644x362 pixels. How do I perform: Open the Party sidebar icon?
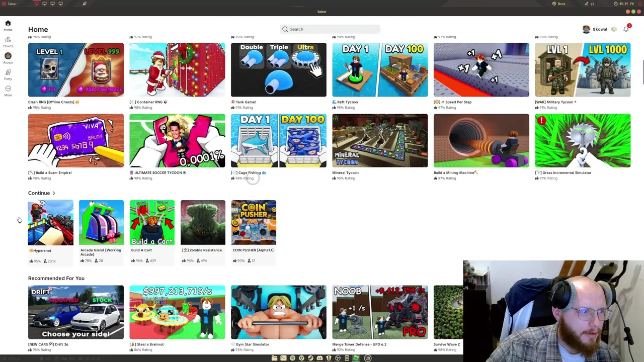(x=8, y=72)
